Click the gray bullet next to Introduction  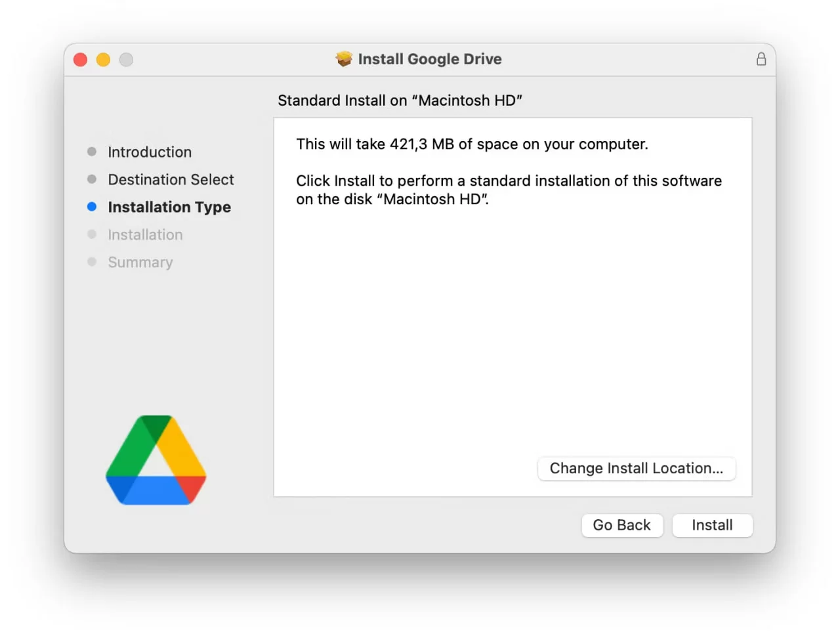[92, 152]
